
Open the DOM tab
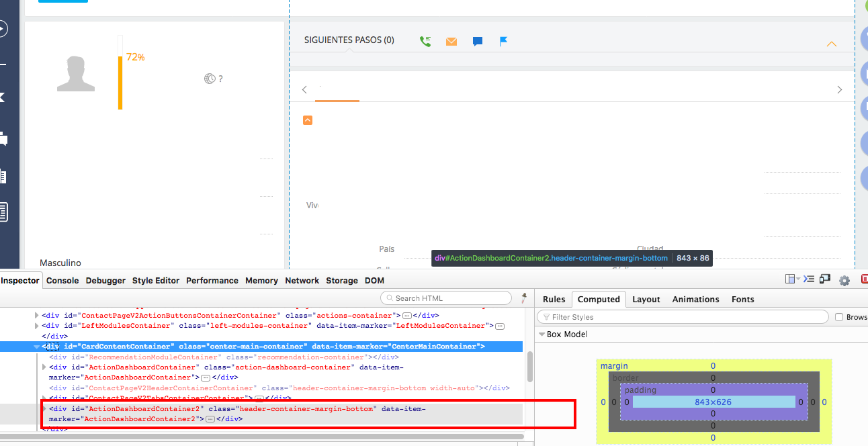pos(375,280)
